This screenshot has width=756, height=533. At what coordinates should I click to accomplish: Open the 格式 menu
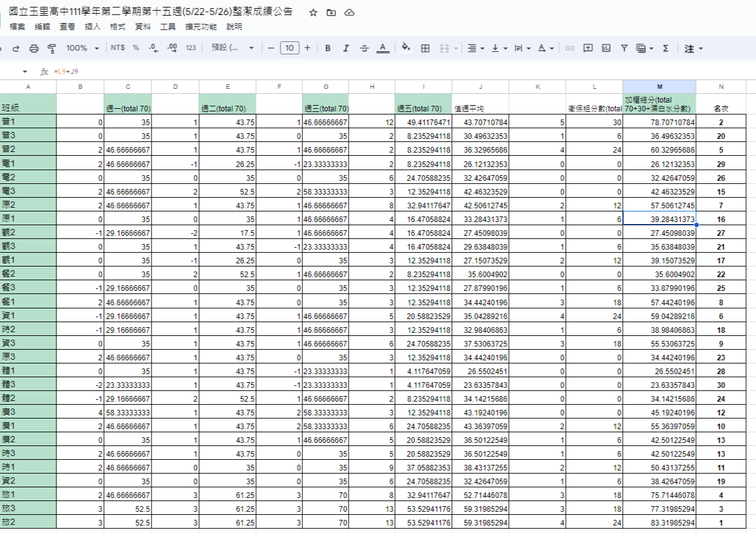click(x=118, y=27)
